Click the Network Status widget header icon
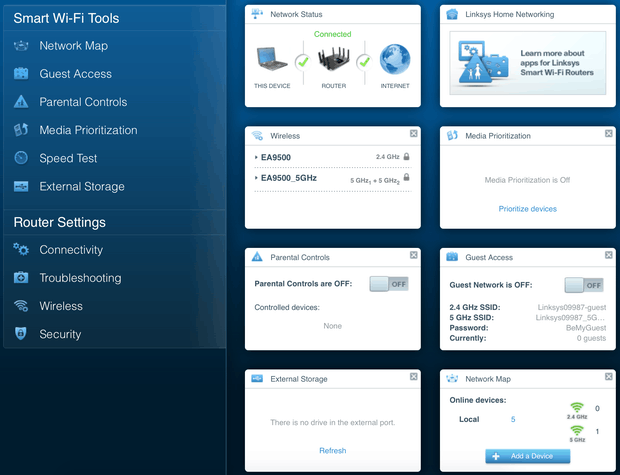 pyautogui.click(x=257, y=14)
